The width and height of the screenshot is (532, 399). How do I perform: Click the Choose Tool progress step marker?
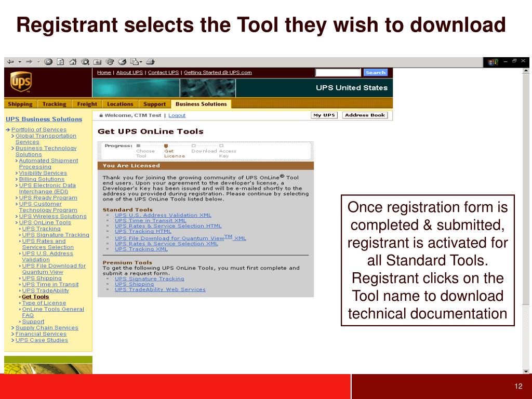click(138, 146)
